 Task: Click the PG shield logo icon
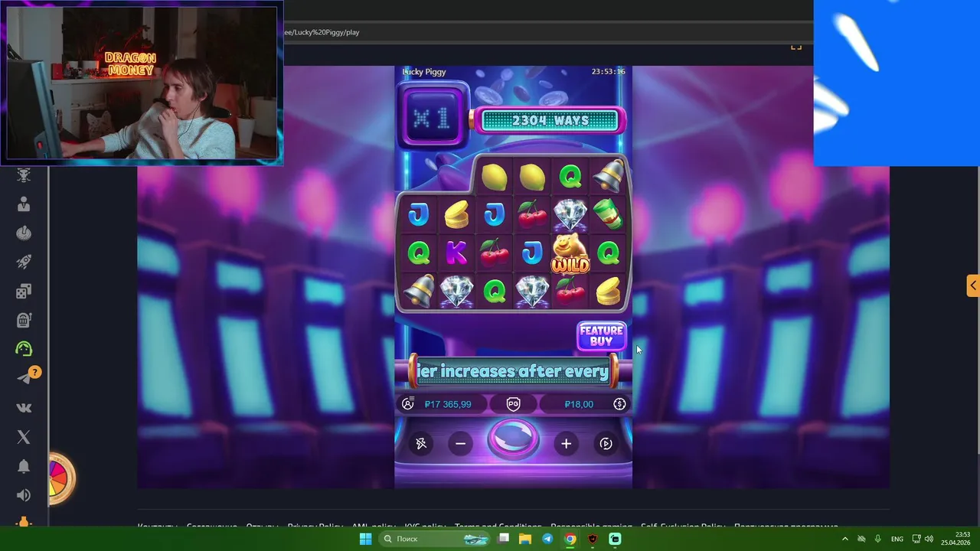point(513,404)
